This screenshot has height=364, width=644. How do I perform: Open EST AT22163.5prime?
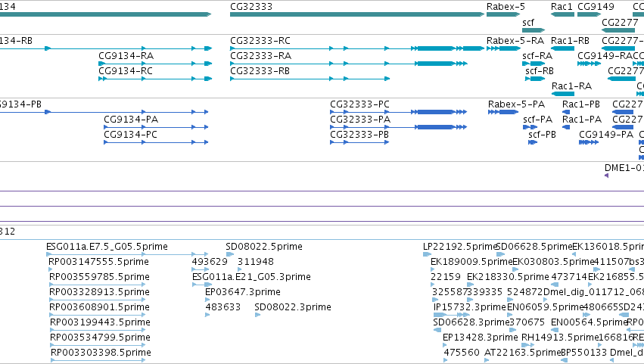522,353
